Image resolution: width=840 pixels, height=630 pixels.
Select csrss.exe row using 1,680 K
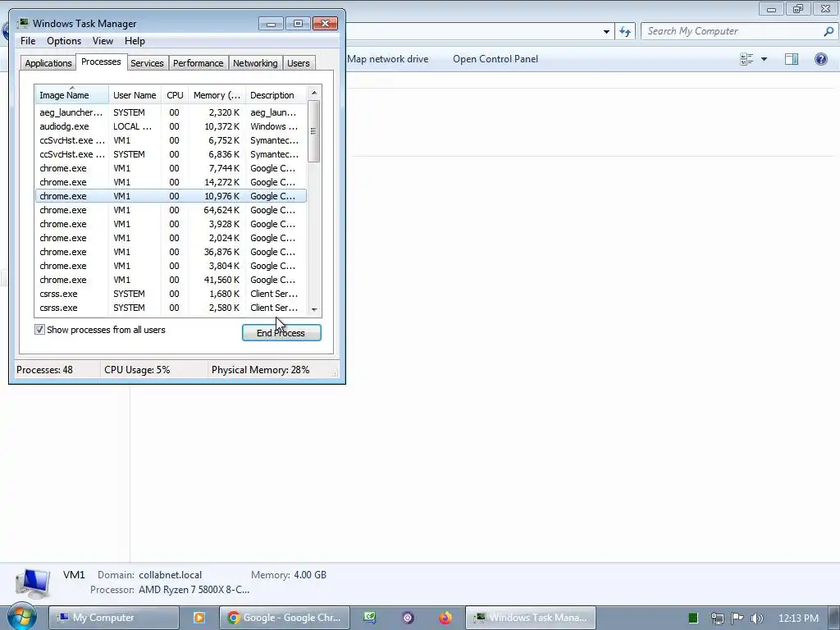pyautogui.click(x=171, y=294)
